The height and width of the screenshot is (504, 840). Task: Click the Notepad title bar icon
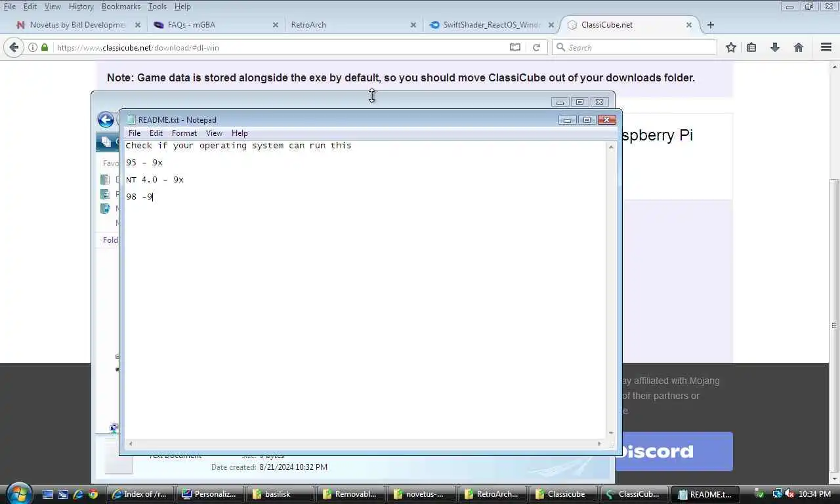pos(131,119)
